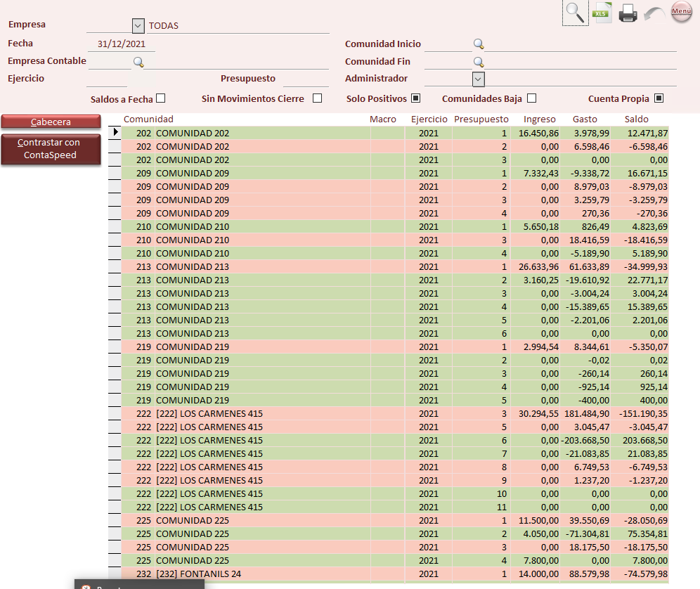Click the Ejercicio column header
Viewport: 700px width, 589px height.
pos(429,119)
